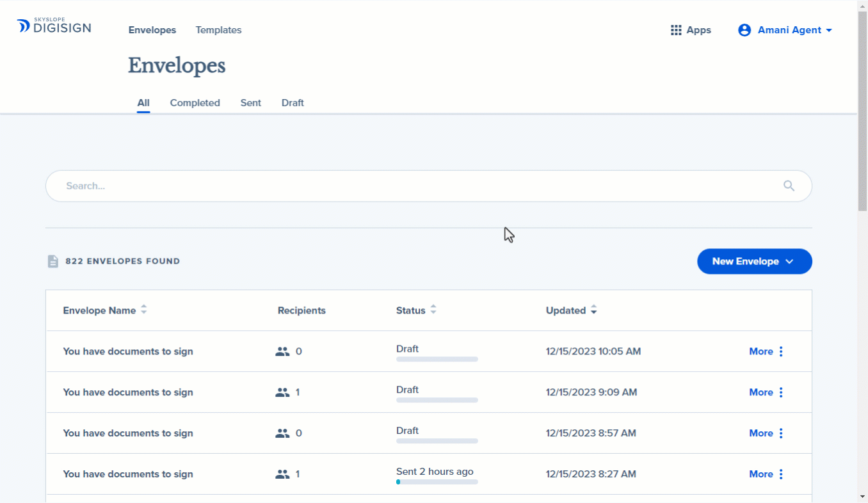
Task: Sort by Envelope Name column arrows
Action: click(144, 310)
